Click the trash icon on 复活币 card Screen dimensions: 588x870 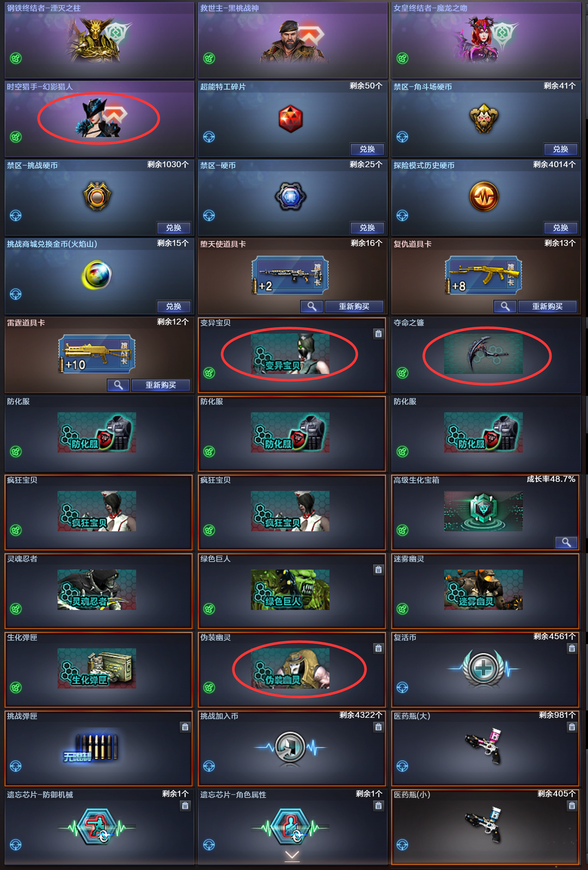coord(572,648)
